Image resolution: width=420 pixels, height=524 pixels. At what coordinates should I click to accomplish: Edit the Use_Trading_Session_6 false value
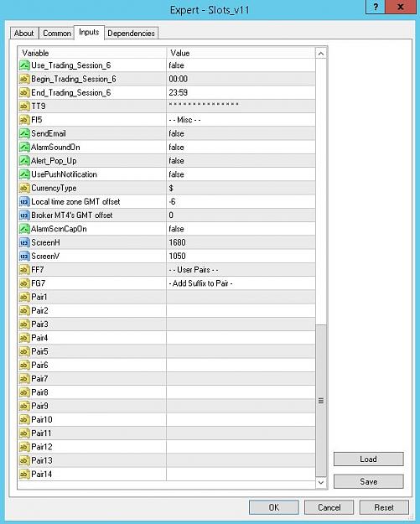pos(241,65)
